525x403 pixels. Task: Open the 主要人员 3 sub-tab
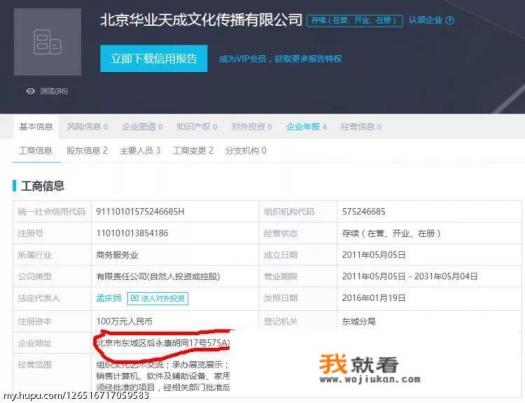coord(140,151)
